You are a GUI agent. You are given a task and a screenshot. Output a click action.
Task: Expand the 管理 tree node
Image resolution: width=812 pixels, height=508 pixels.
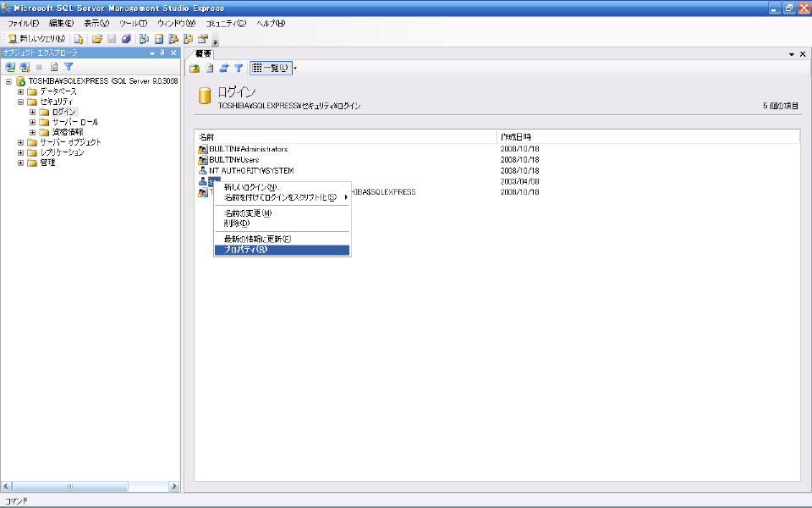20,163
